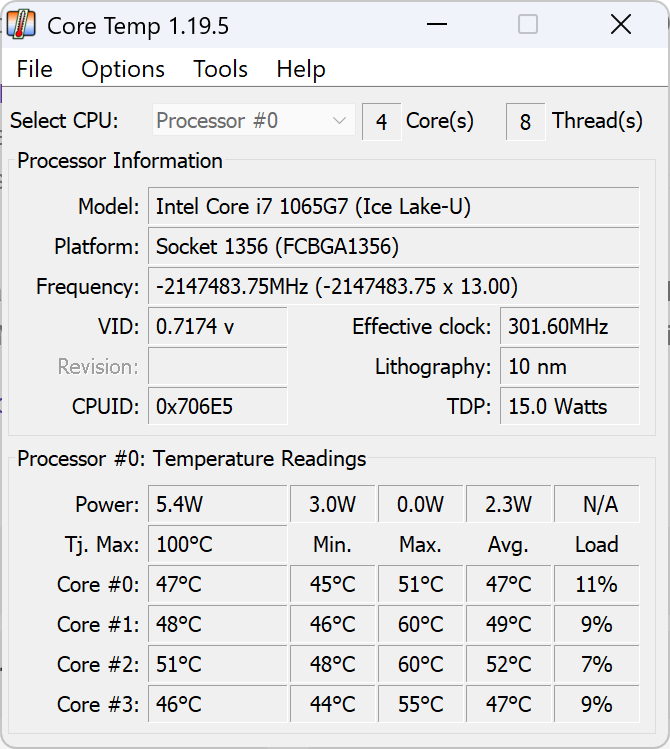Click Core #3 minimum temperature 44°C

(x=332, y=705)
